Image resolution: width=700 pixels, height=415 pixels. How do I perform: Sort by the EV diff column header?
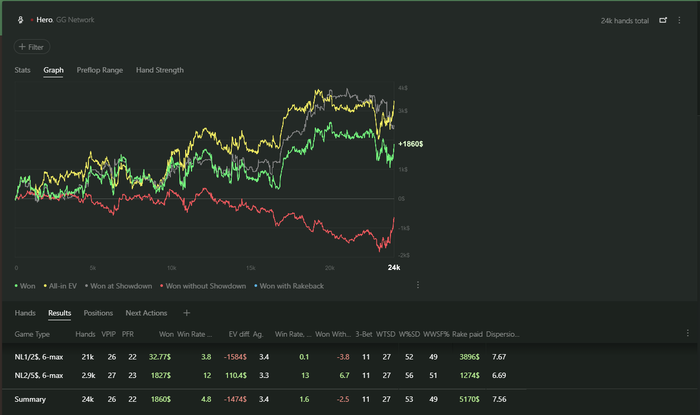tap(239, 334)
